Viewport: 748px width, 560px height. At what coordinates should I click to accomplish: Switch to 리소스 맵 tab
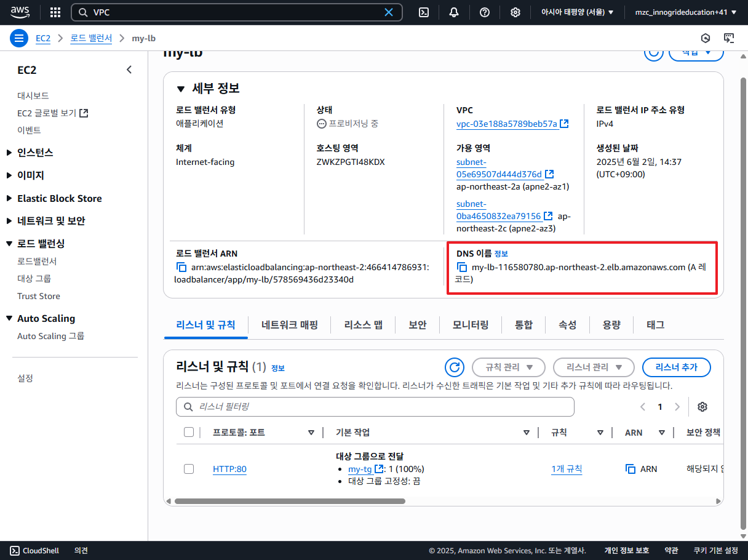point(363,325)
